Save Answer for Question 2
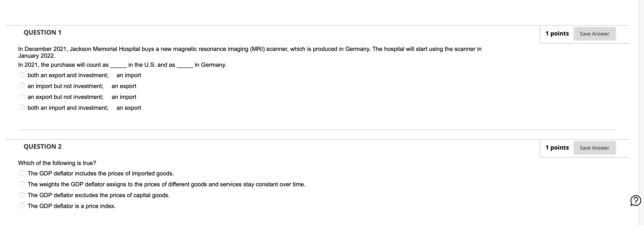Image resolution: width=644 pixels, height=225 pixels. tap(594, 148)
